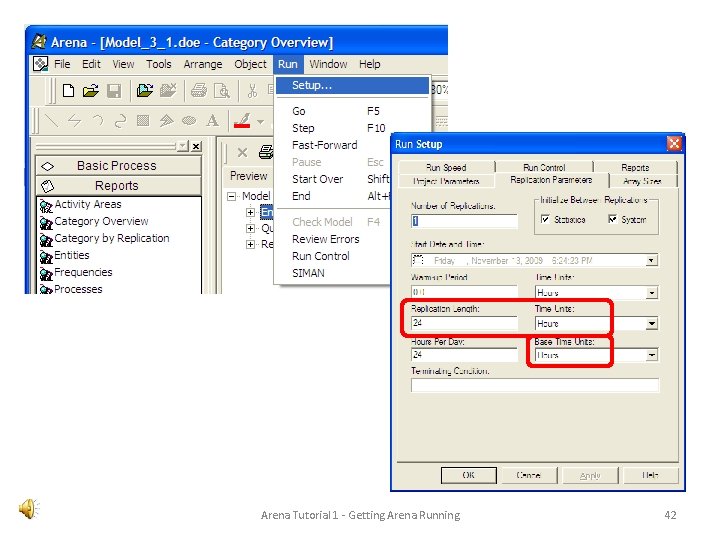Select the Polyline drawing tool
This screenshot has width=720, height=540.
pyautogui.click(x=74, y=120)
